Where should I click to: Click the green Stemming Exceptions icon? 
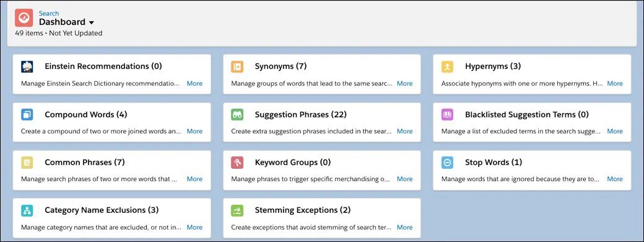click(x=237, y=211)
